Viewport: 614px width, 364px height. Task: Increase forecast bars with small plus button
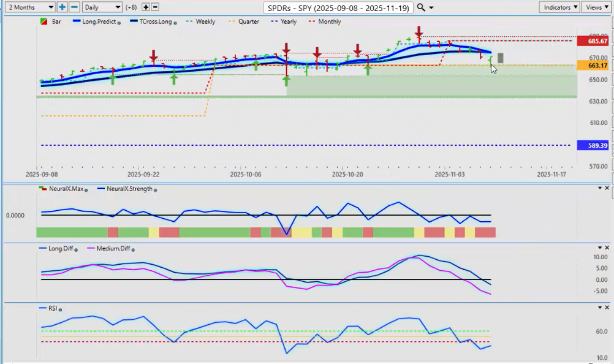(x=145, y=7)
